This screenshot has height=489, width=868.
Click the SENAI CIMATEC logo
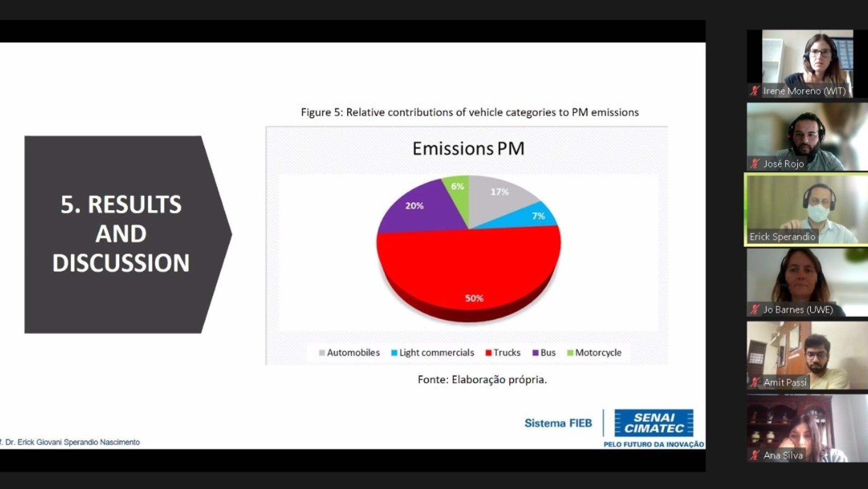(654, 423)
